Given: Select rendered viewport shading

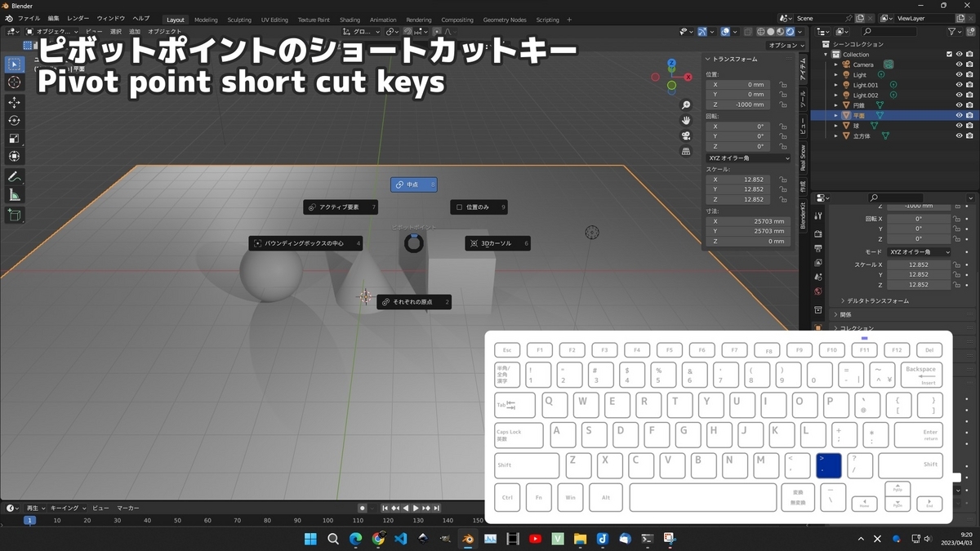Looking at the screenshot, I should click(790, 32).
